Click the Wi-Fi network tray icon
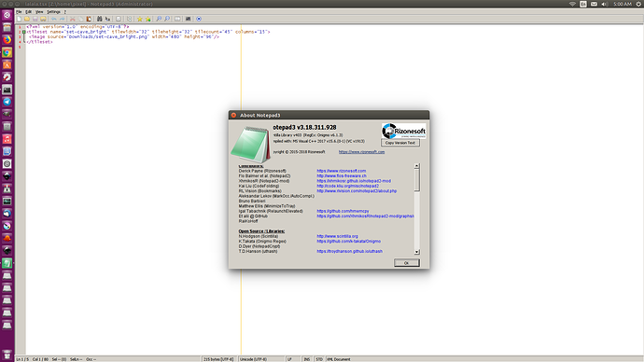 coord(572,4)
